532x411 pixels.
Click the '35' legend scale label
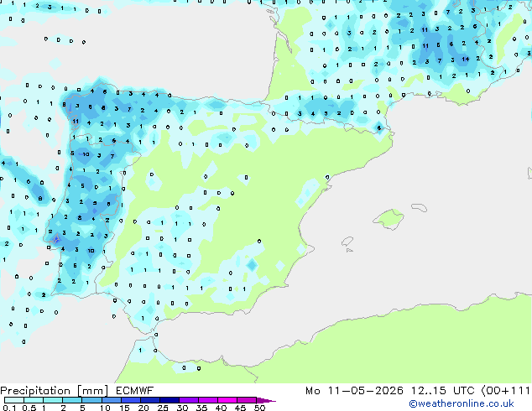(201, 408)
